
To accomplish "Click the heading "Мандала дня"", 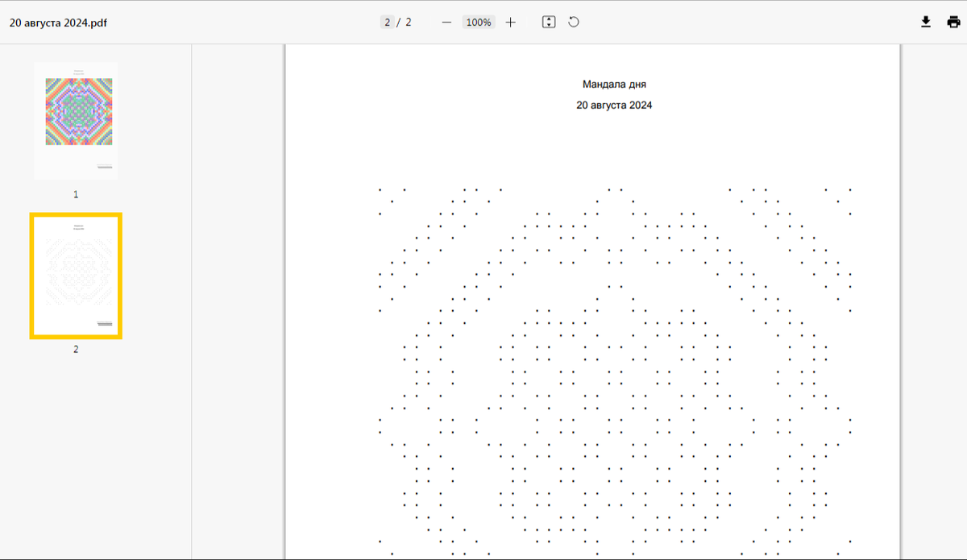I will (x=614, y=85).
